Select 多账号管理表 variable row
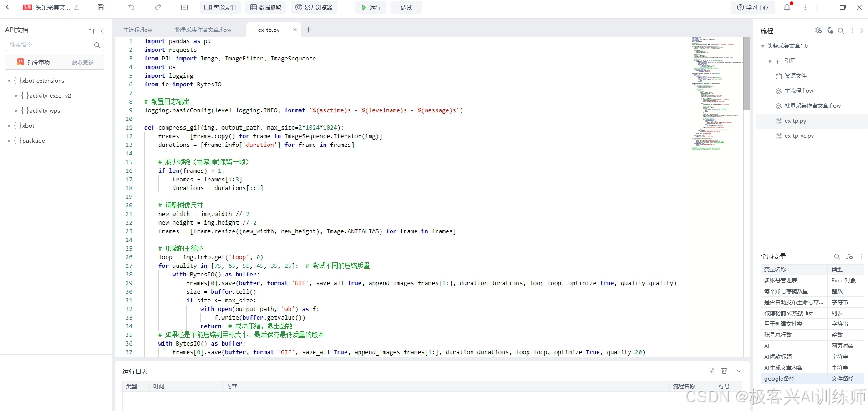This screenshot has width=868, height=411. click(x=812, y=281)
